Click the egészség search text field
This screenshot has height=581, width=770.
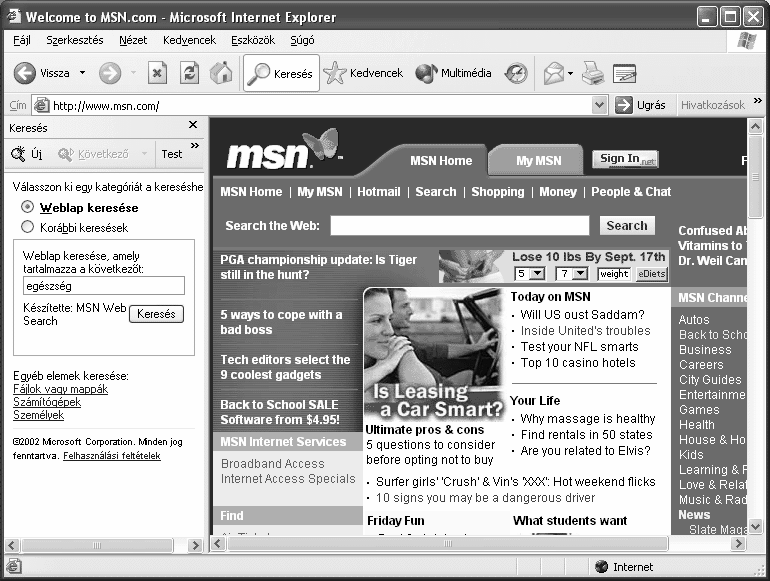(x=104, y=285)
